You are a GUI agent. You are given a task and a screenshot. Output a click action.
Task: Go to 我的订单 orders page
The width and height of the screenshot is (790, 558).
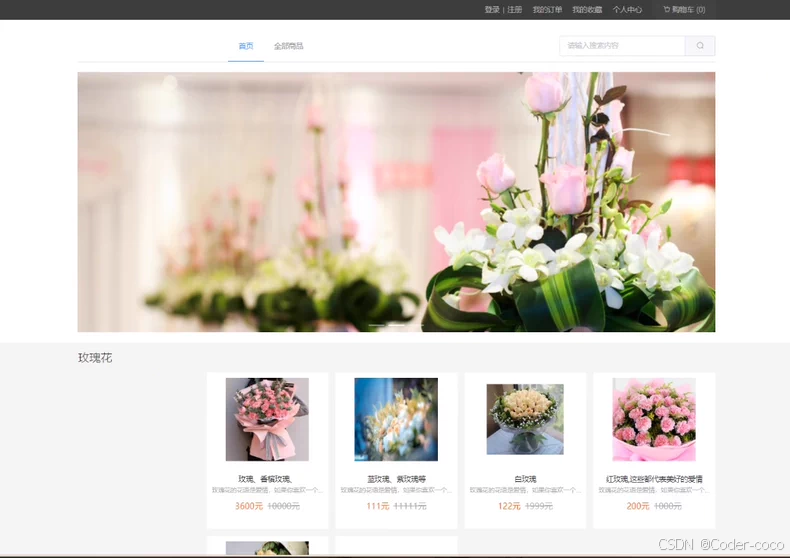pos(547,10)
